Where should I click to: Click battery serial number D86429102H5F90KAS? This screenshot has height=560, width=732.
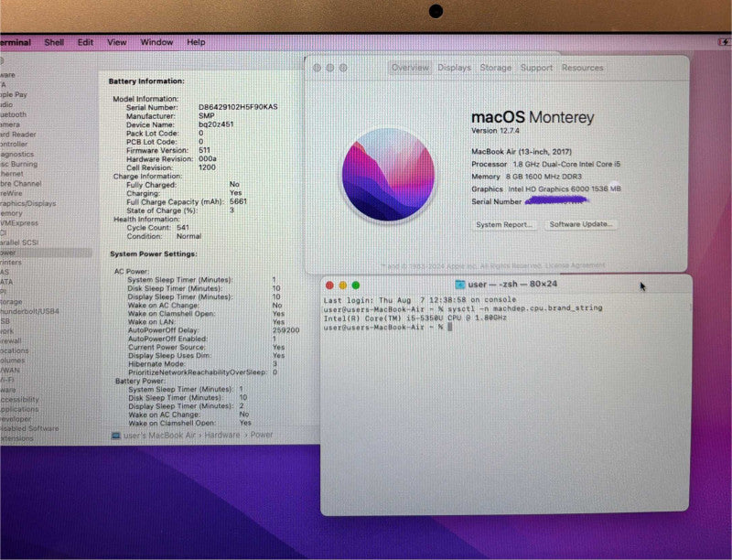pos(238,107)
